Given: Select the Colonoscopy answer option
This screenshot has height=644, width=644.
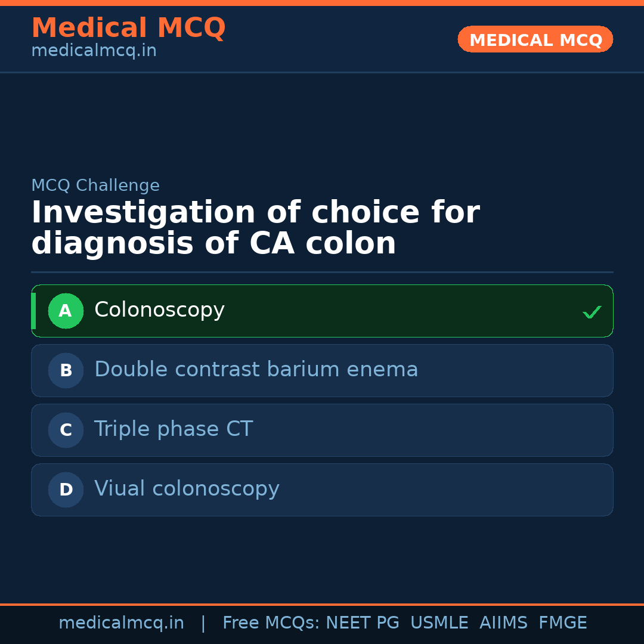Looking at the screenshot, I should click(x=322, y=311).
